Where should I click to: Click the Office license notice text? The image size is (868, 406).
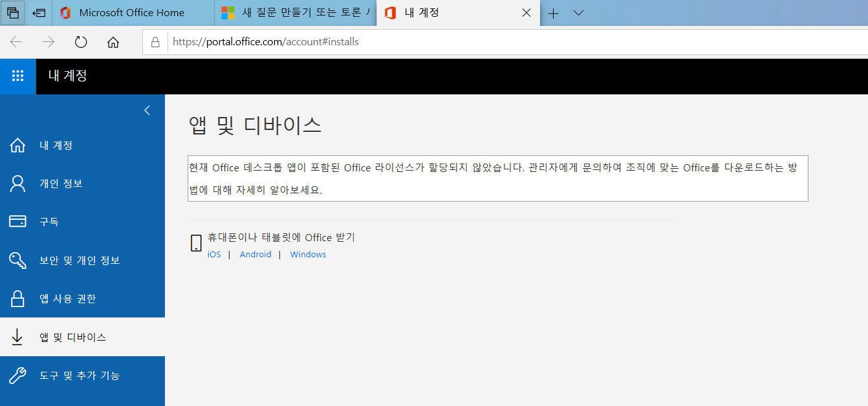[x=498, y=178]
